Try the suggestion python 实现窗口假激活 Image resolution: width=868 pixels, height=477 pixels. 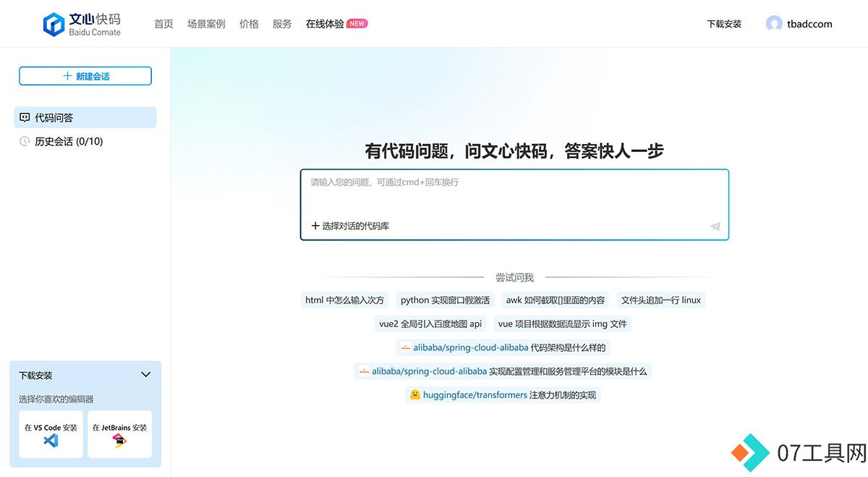click(445, 300)
